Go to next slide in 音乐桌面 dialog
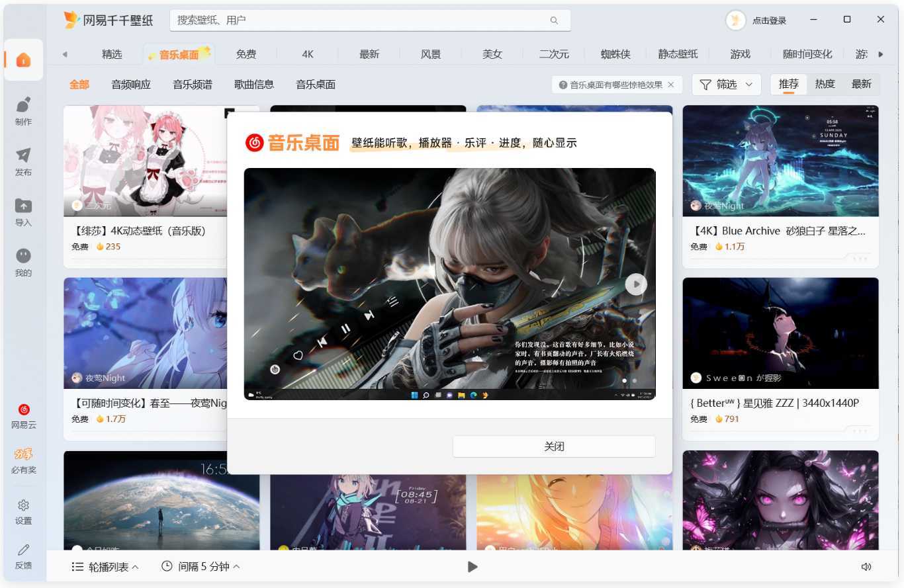The width and height of the screenshot is (904, 588). click(636, 284)
